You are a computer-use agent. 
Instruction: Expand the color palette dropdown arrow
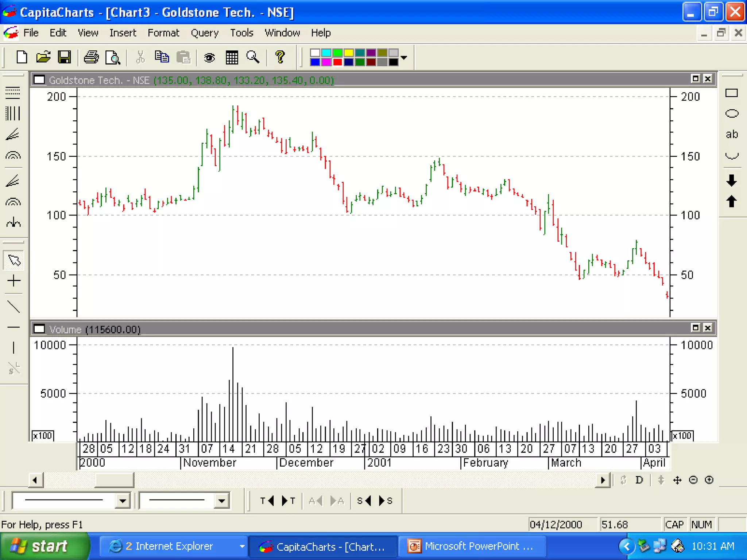(404, 58)
